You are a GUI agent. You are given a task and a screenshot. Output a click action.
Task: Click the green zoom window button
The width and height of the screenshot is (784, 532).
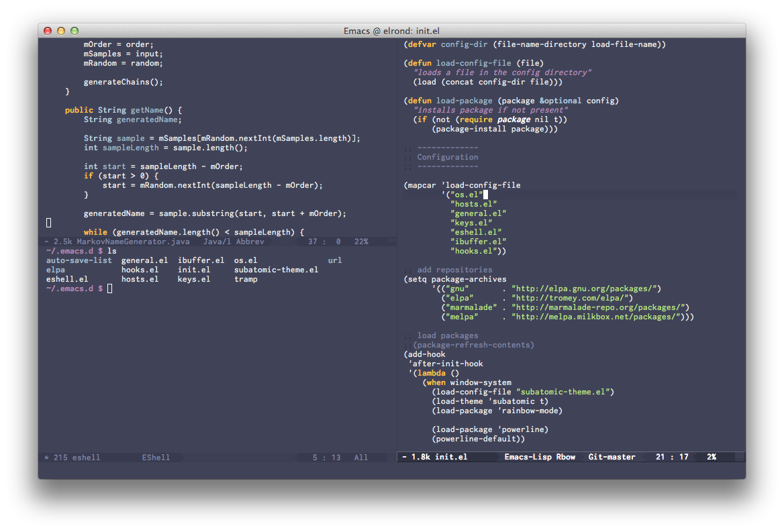pos(75,31)
